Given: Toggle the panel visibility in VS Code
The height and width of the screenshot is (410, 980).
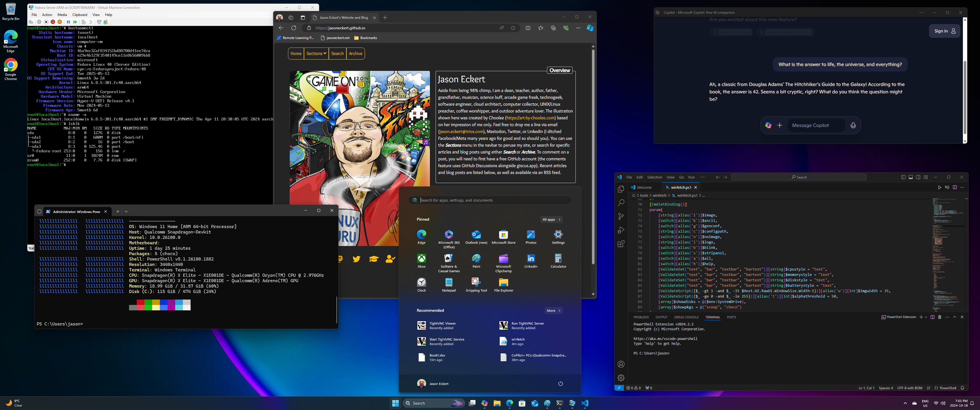Looking at the screenshot, I should (910, 177).
